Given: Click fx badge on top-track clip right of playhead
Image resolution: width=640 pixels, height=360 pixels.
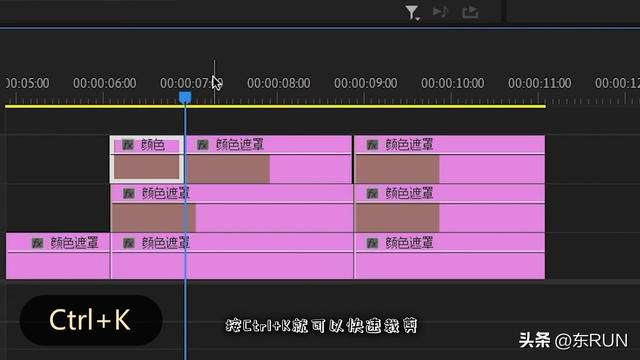Looking at the screenshot, I should pyautogui.click(x=202, y=144).
